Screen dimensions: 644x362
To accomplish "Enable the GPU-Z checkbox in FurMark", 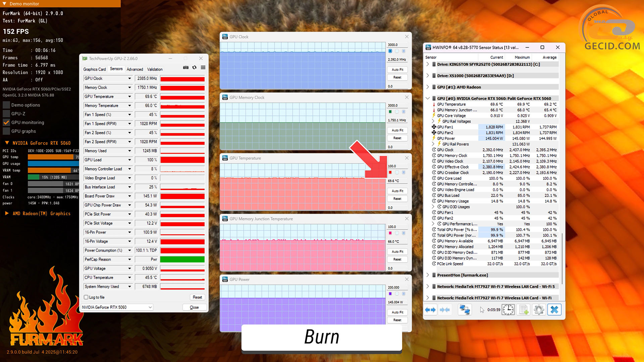I will (x=6, y=114).
